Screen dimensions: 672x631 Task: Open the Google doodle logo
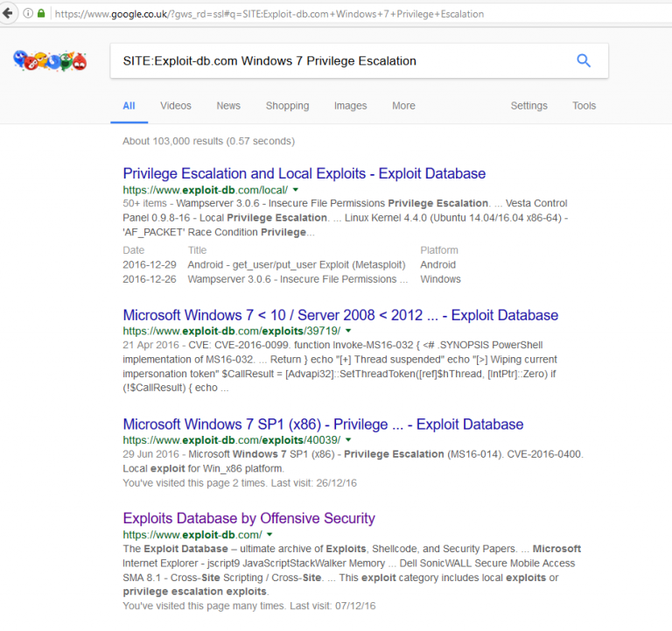[50, 60]
